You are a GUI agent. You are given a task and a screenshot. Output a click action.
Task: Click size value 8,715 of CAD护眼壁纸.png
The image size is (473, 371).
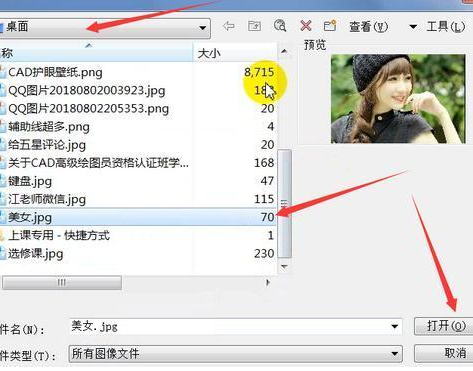(x=259, y=72)
